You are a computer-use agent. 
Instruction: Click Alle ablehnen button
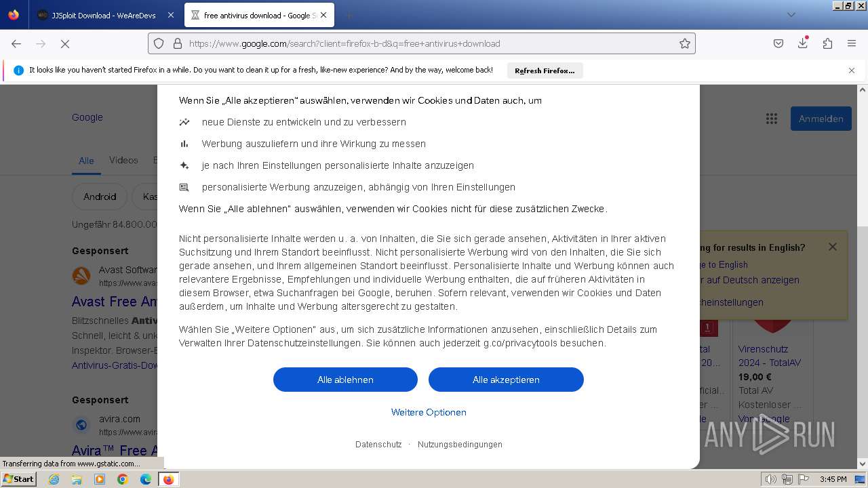click(x=345, y=380)
